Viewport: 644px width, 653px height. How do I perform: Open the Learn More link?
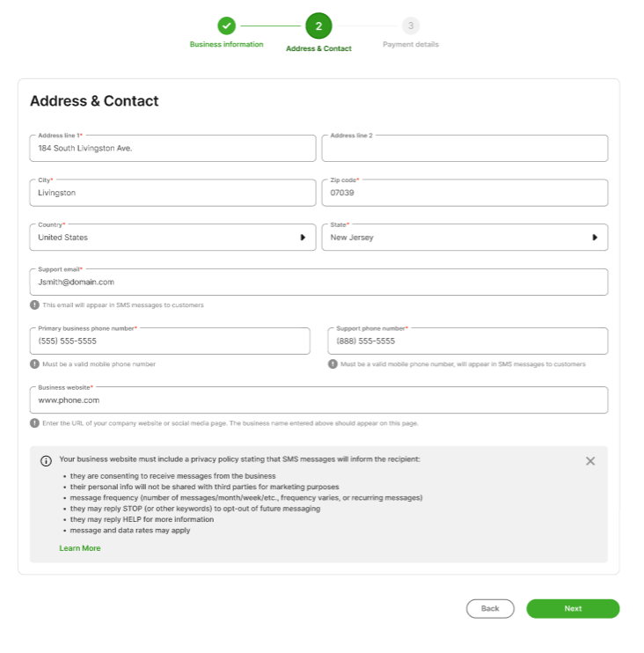80,548
